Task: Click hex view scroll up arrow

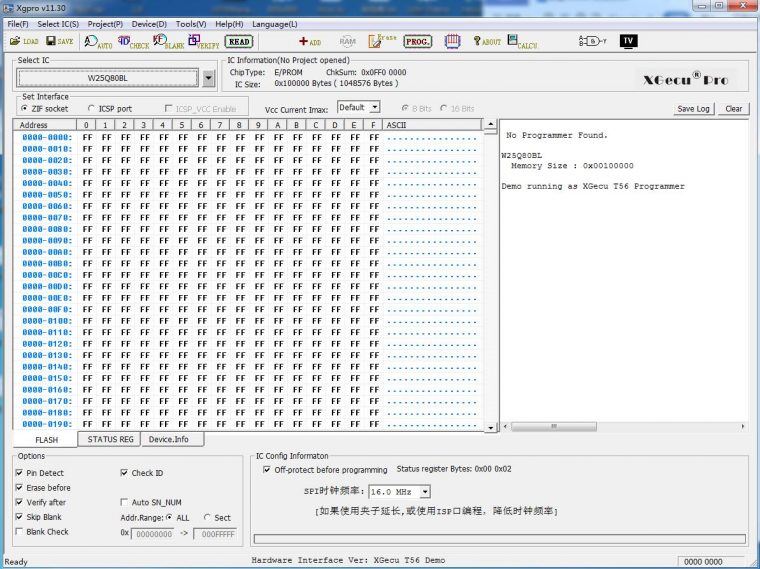Action: pos(491,125)
